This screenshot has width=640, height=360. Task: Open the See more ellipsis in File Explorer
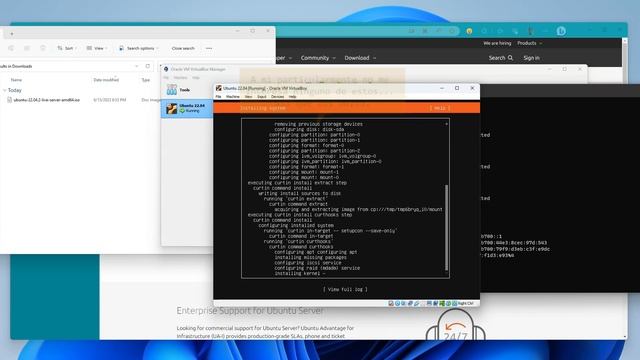(209, 48)
